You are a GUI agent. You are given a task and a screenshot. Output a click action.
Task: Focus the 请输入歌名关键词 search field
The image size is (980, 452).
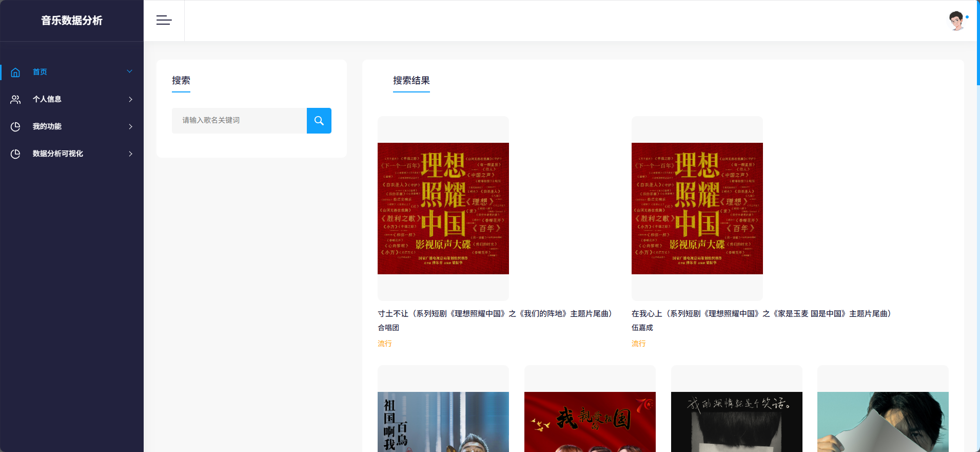pyautogui.click(x=239, y=121)
